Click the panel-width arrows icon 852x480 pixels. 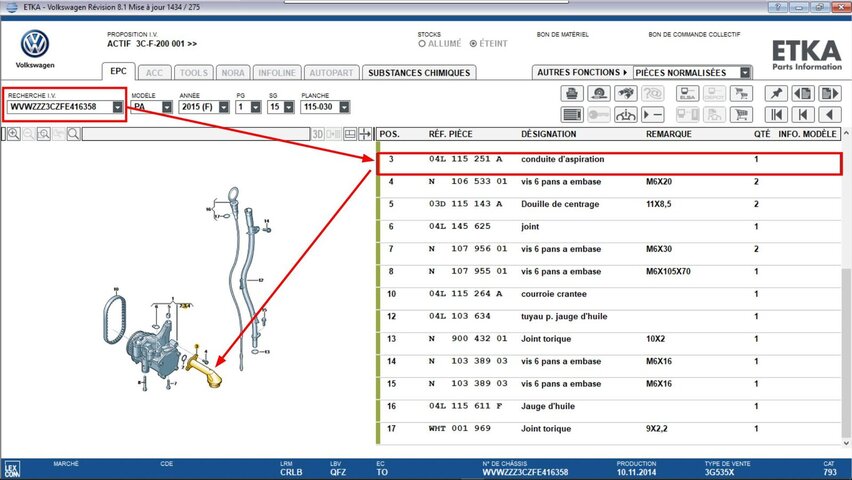tap(365, 134)
